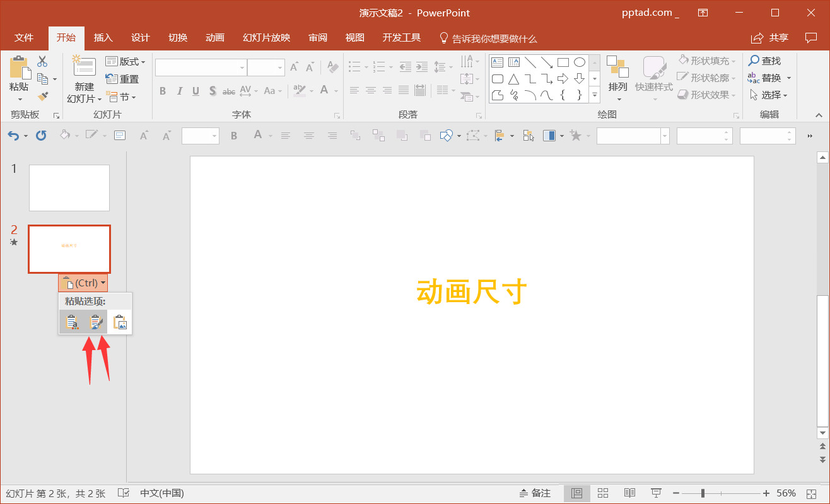Switch to Normal view icon
This screenshot has height=504, width=830.
(576, 493)
